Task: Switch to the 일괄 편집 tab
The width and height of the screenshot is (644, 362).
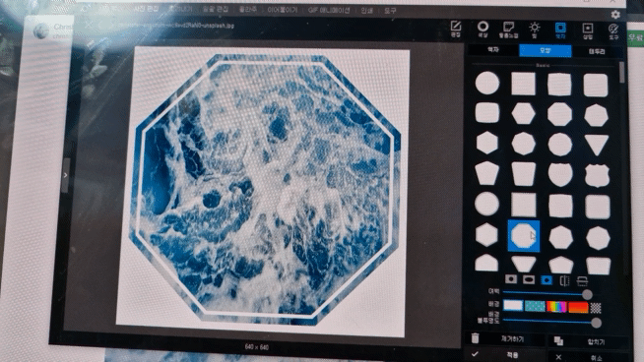Action: [216, 9]
